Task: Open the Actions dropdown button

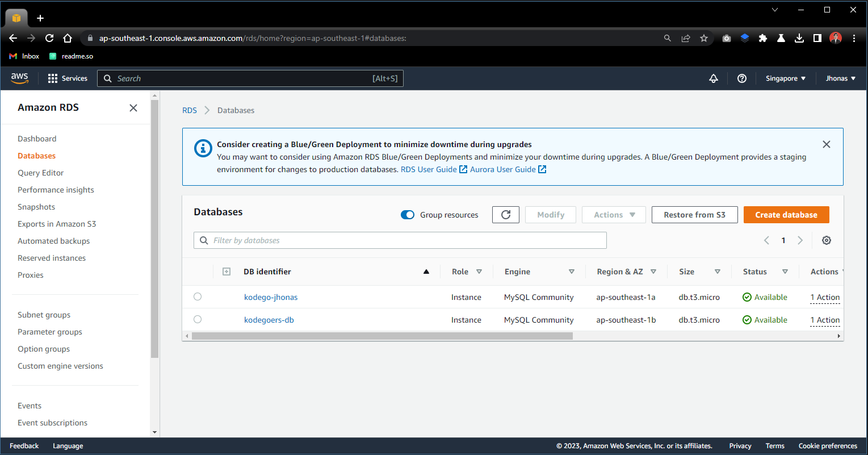Action: (614, 215)
